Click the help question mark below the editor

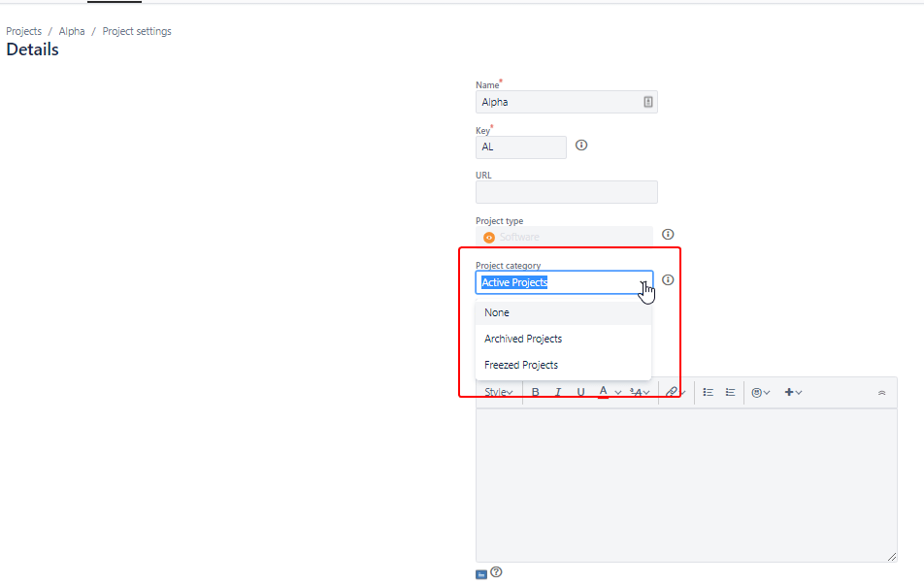pyautogui.click(x=496, y=572)
